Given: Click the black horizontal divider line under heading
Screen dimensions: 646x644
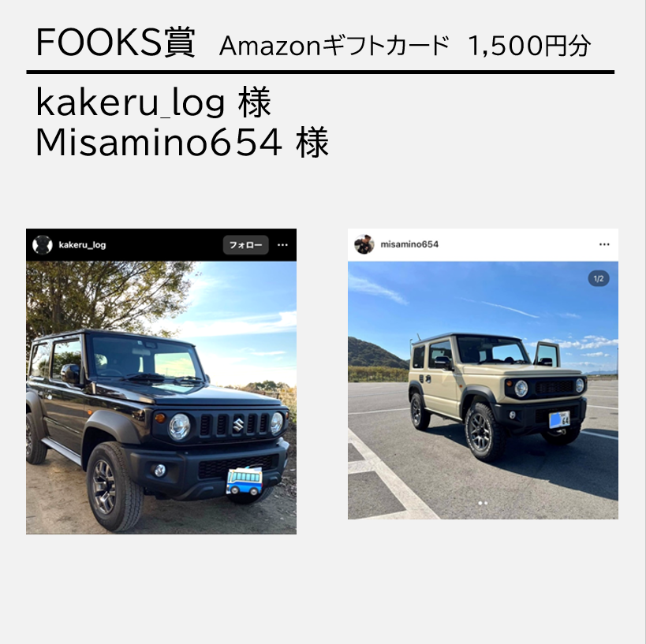Looking at the screenshot, I should tap(320, 72).
